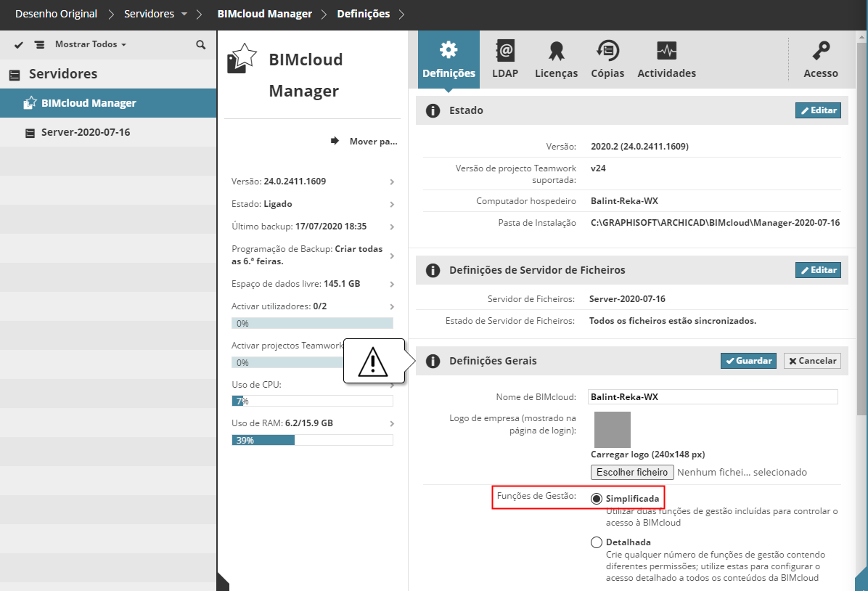Click the Cancelar button
Image resolution: width=868 pixels, height=591 pixels.
812,361
